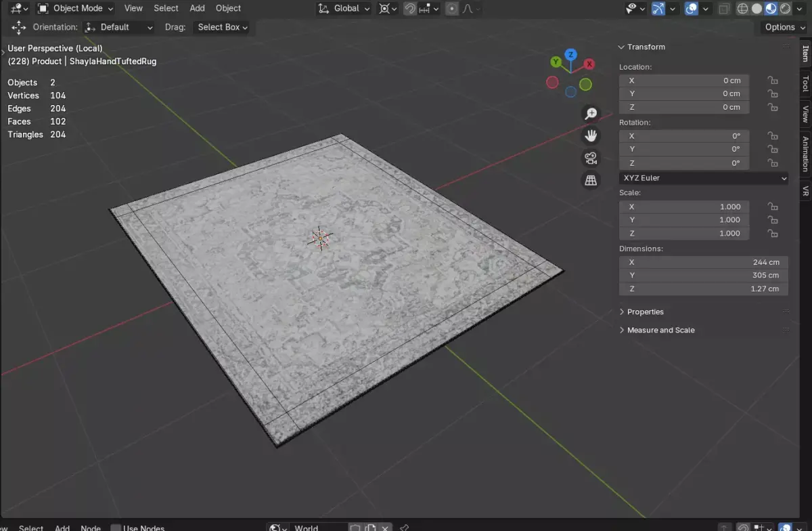
Task: Open the overlays settings dropdown arrow
Action: click(705, 9)
